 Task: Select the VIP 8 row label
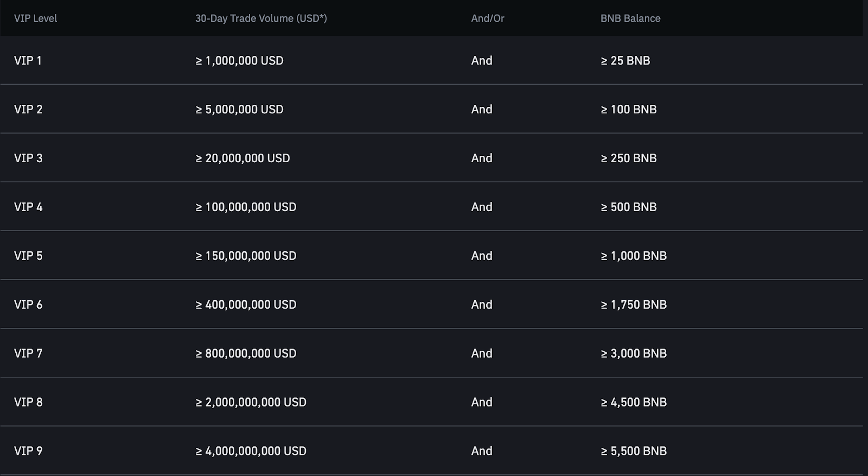28,403
